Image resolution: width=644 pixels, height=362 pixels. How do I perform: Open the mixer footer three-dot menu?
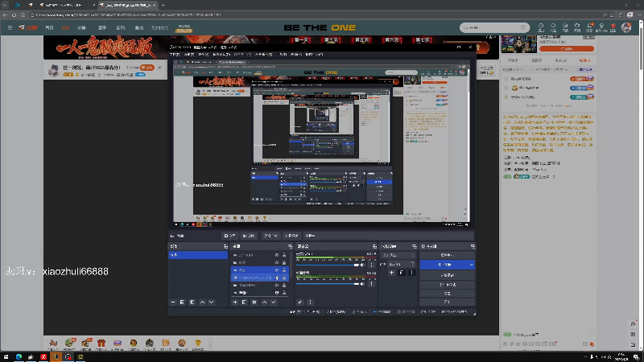310,302
